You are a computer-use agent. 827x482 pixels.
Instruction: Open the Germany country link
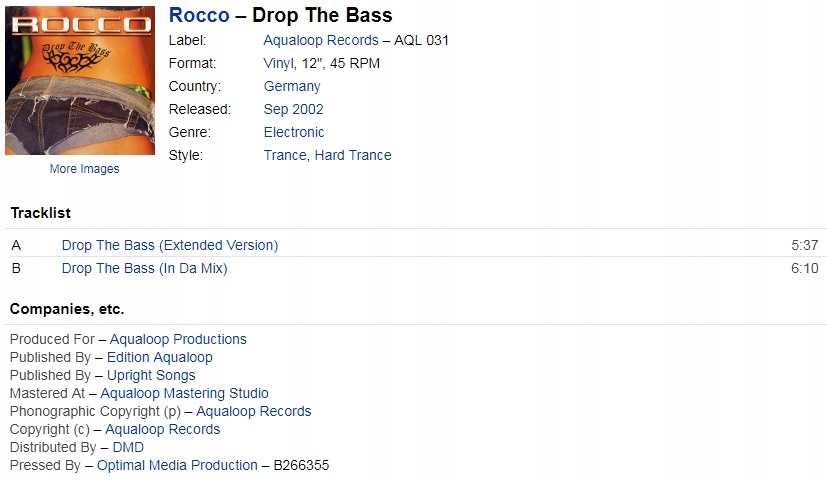(292, 86)
